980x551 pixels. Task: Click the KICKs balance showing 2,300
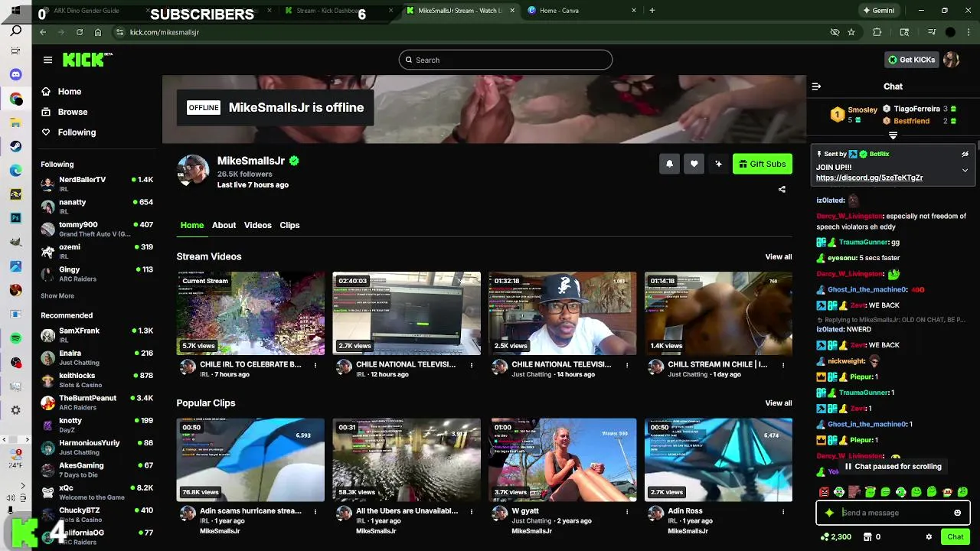click(835, 537)
